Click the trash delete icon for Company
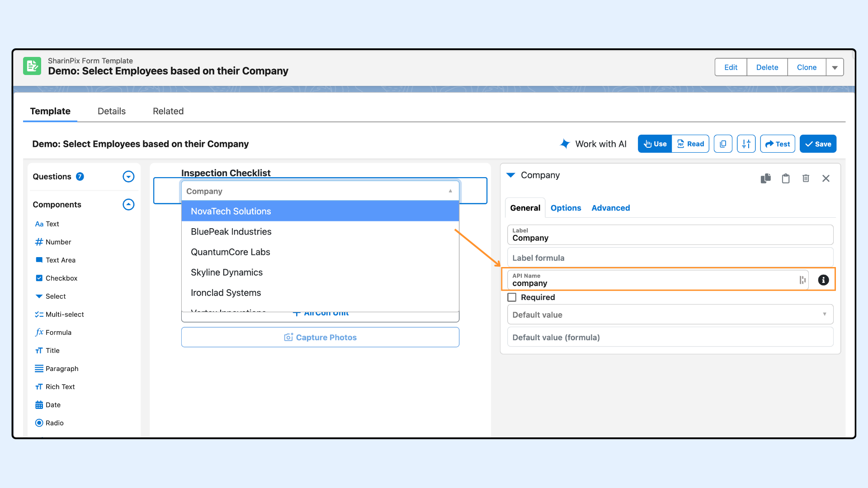Image resolution: width=868 pixels, height=488 pixels. point(806,178)
